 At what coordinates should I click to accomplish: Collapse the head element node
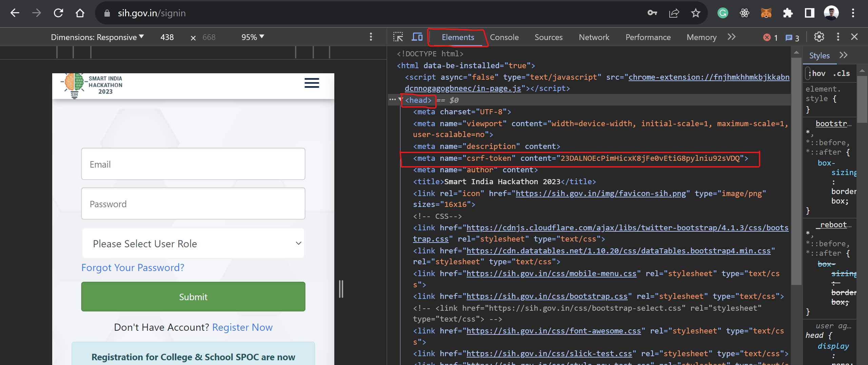tap(401, 100)
